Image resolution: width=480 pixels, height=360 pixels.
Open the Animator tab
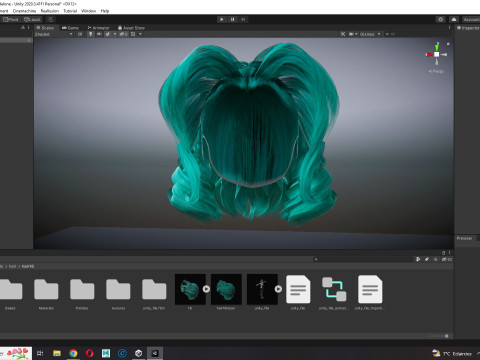click(x=98, y=28)
